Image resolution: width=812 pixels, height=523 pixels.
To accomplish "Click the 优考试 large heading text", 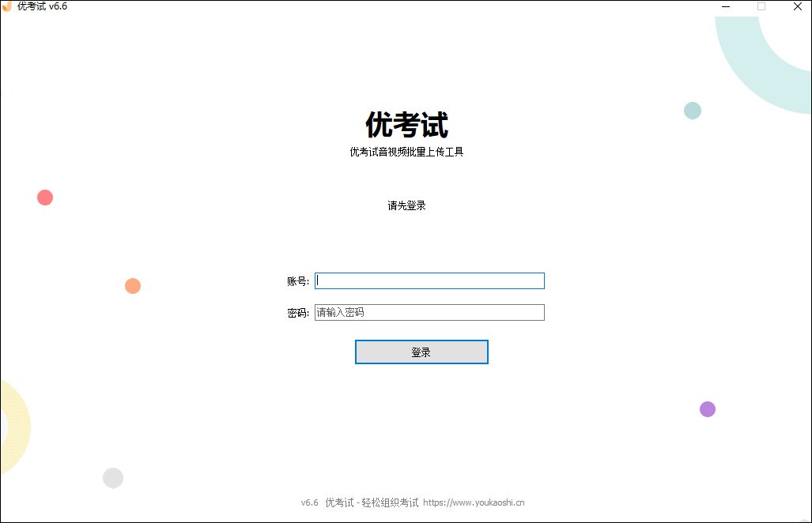I will [x=406, y=125].
